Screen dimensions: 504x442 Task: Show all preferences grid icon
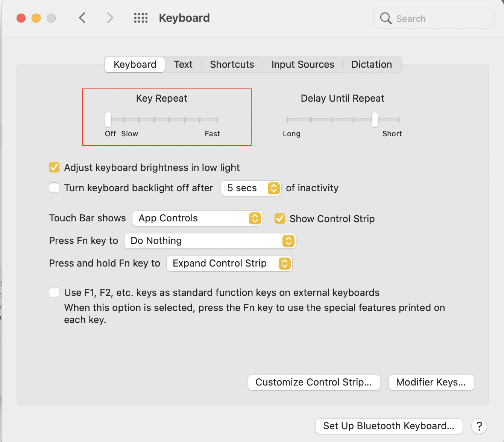coord(141,18)
